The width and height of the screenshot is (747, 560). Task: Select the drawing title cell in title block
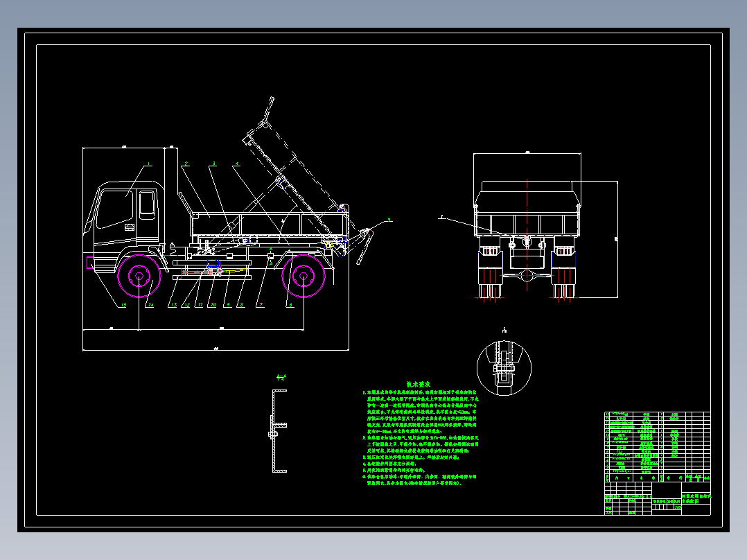pyautogui.click(x=696, y=498)
